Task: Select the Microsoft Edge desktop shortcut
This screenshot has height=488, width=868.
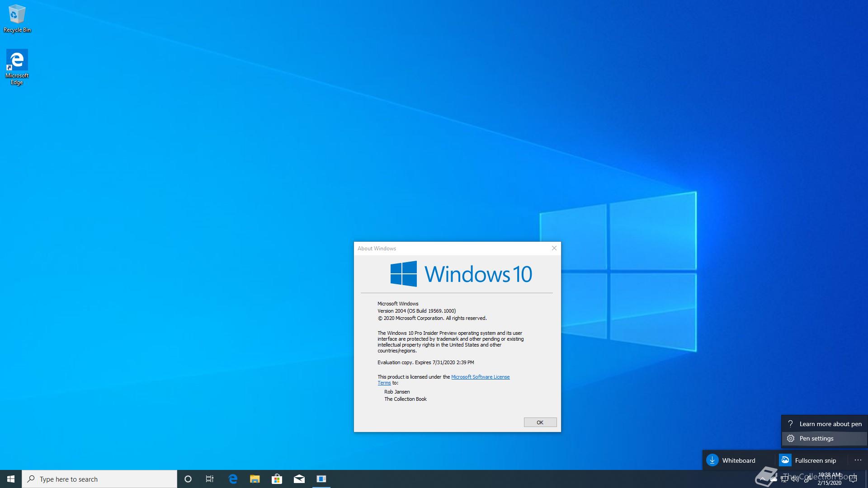Action: click(x=17, y=67)
